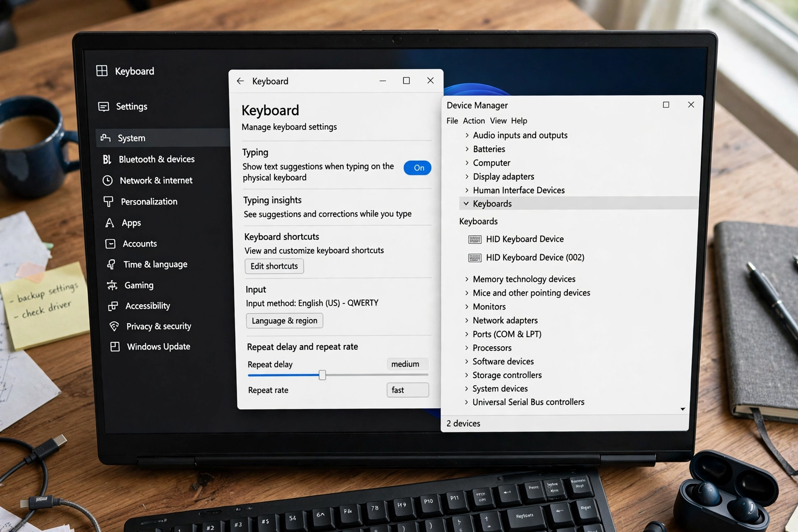Open the View menu in Device Manager
798x532 pixels.
tap(498, 121)
